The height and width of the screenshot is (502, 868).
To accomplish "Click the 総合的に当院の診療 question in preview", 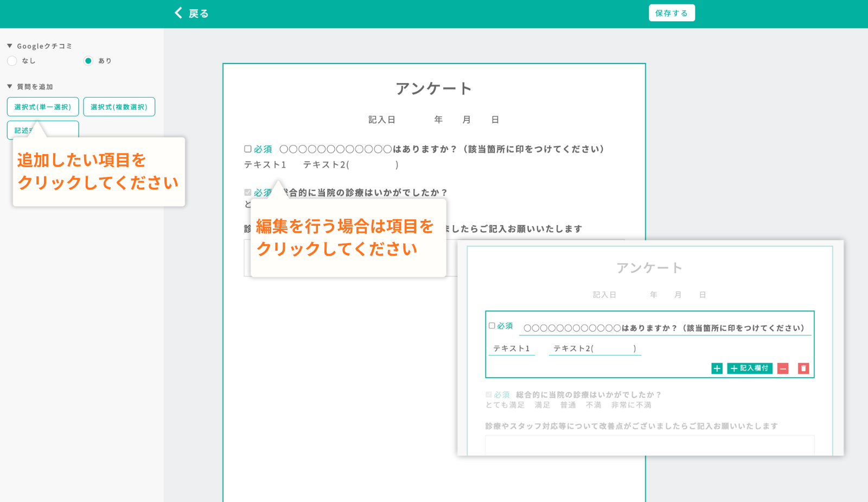I will [x=589, y=395].
